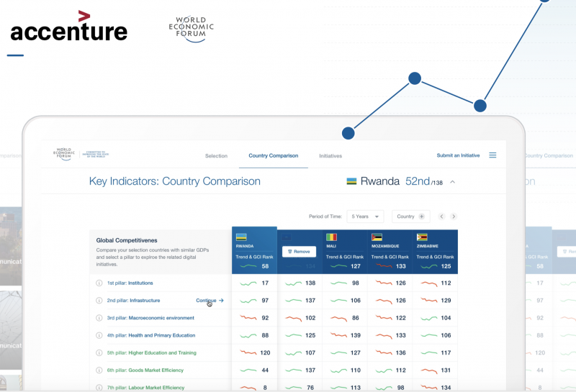Click Mali overall GCI rank 127
This screenshot has height=392, width=576.
[x=355, y=266]
